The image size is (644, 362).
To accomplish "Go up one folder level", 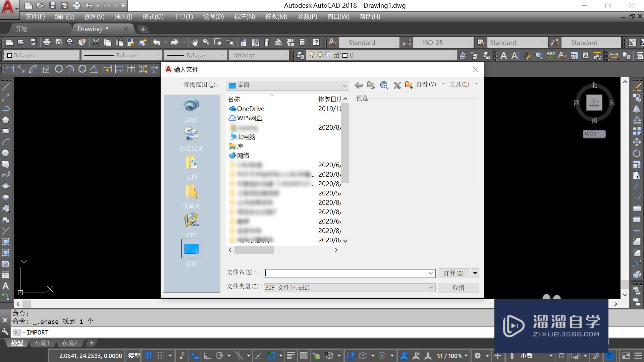I will coord(371,85).
